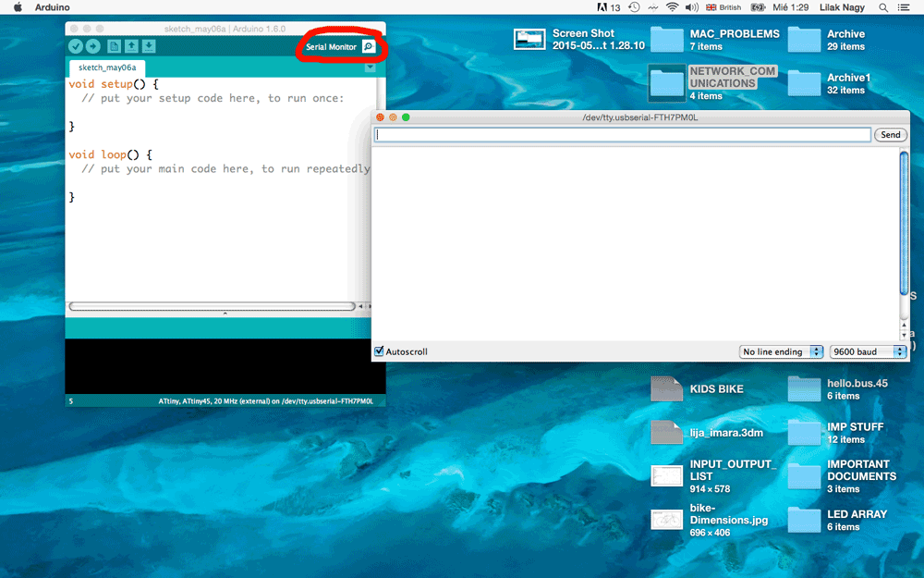Open a sketch with the Open arrow icon
This screenshot has width=924, height=578.
click(x=131, y=46)
